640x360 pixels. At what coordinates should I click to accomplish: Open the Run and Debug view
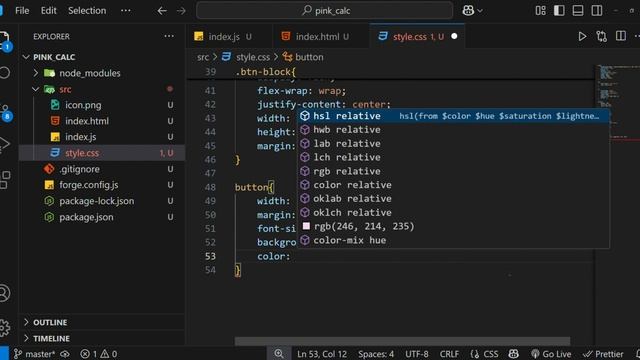click(4, 144)
